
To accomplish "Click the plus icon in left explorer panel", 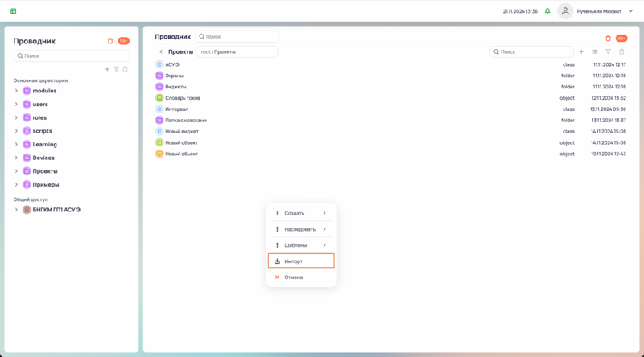I will click(x=107, y=69).
